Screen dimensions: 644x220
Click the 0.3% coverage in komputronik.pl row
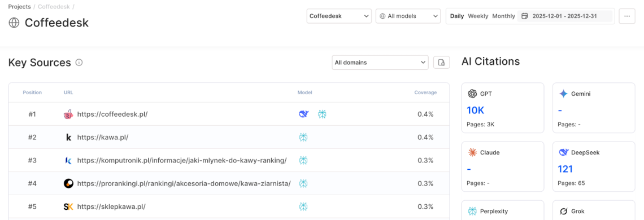point(425,160)
